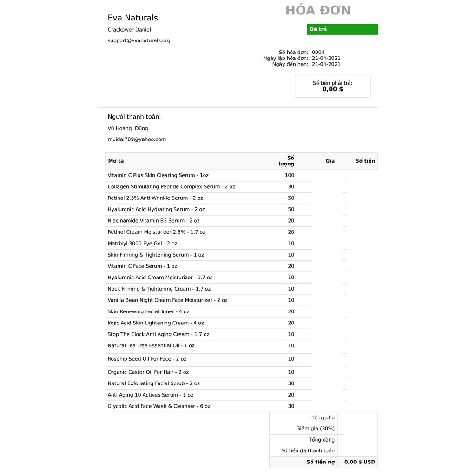The height and width of the screenshot is (476, 476).
Task: Select the "Mô tả" column header
Action: click(116, 161)
